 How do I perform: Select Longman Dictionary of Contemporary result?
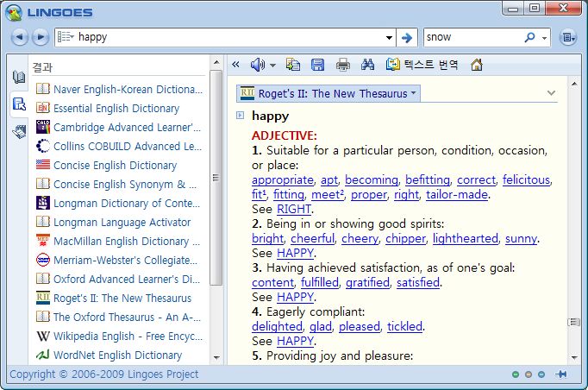(x=119, y=203)
